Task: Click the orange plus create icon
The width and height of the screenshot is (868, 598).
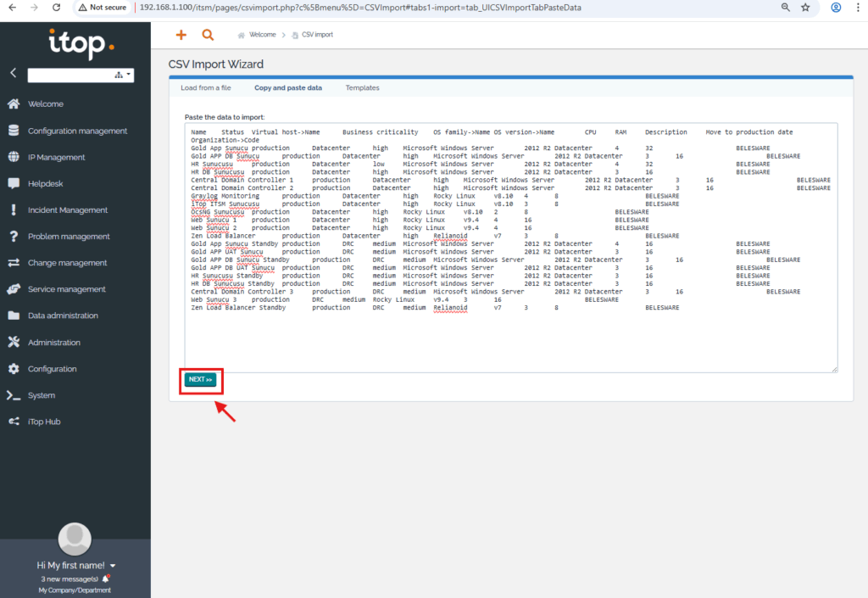Action: click(x=180, y=35)
